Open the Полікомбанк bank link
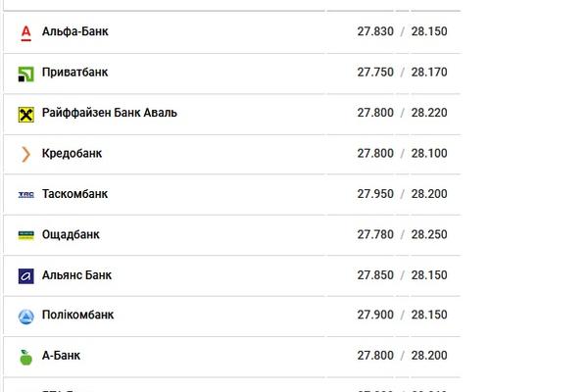588x392 pixels. tap(78, 315)
